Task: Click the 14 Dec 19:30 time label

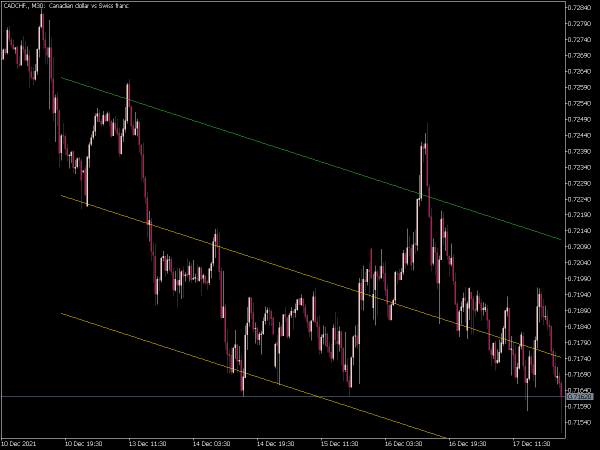Action: point(276,441)
